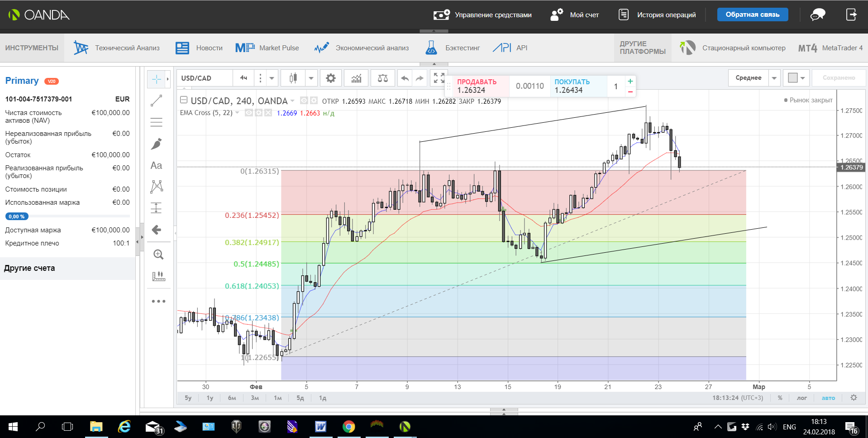This screenshot has height=438, width=868.
Task: Open settings for EMA Cross indicator
Action: 258,113
